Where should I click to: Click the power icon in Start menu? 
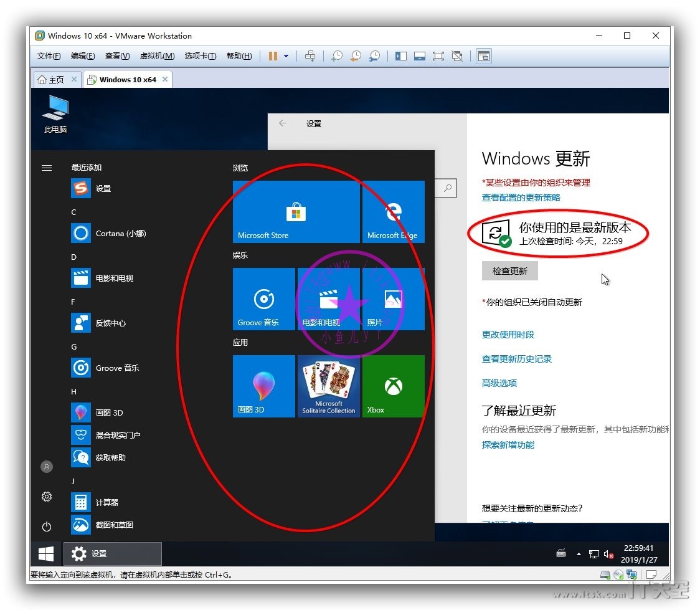coord(47,527)
